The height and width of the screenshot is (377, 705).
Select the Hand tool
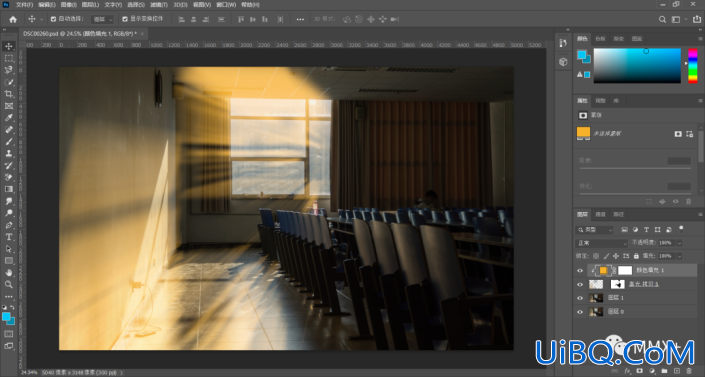pos(9,273)
